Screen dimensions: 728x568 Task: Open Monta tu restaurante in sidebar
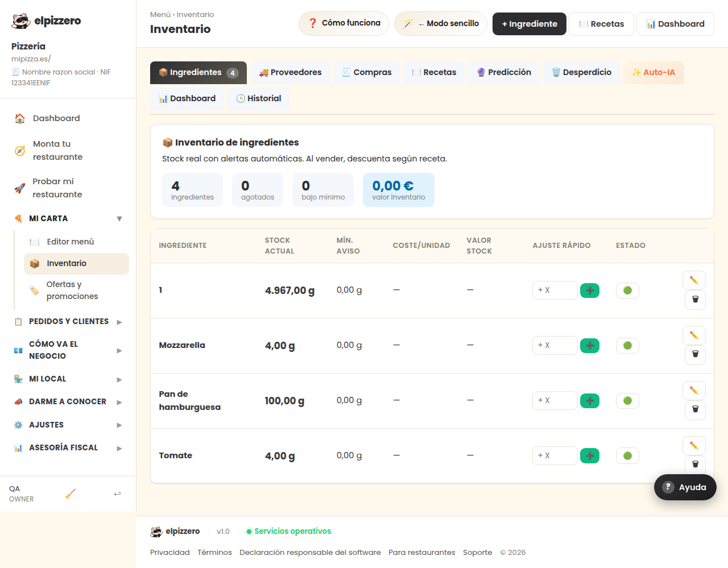(68, 151)
